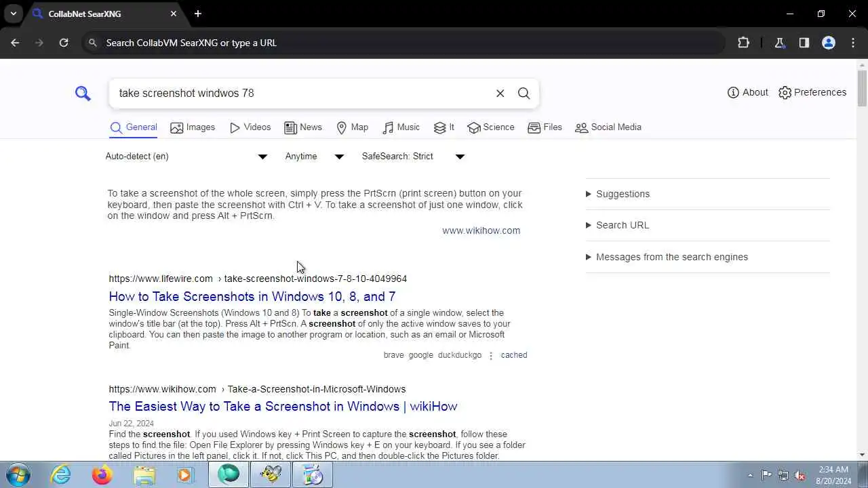Switch to the Science tab

[x=491, y=127]
